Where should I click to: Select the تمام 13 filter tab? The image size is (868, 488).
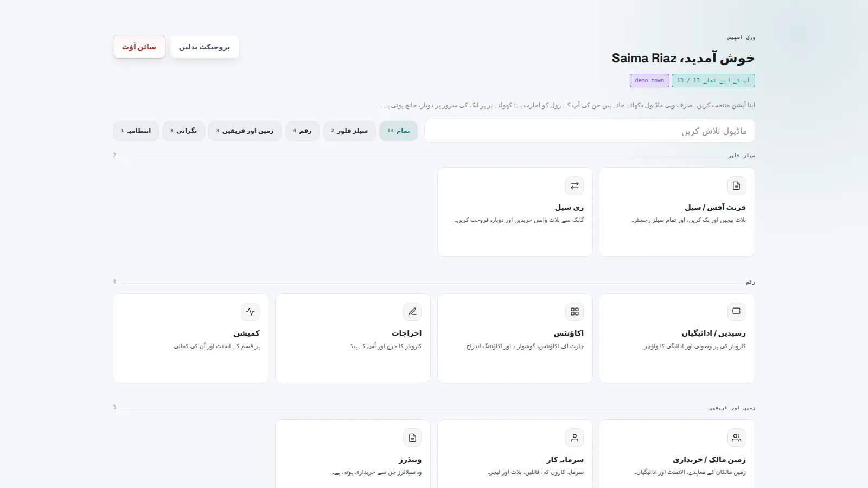[x=398, y=131]
